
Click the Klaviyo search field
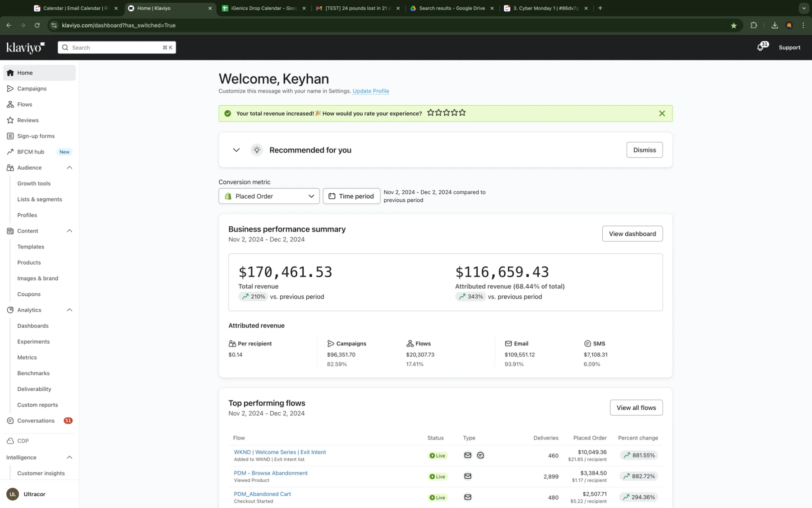[x=117, y=47]
